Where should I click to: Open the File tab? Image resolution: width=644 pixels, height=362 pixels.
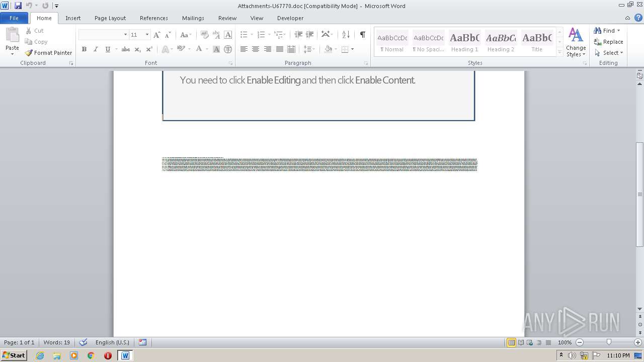pyautogui.click(x=14, y=18)
